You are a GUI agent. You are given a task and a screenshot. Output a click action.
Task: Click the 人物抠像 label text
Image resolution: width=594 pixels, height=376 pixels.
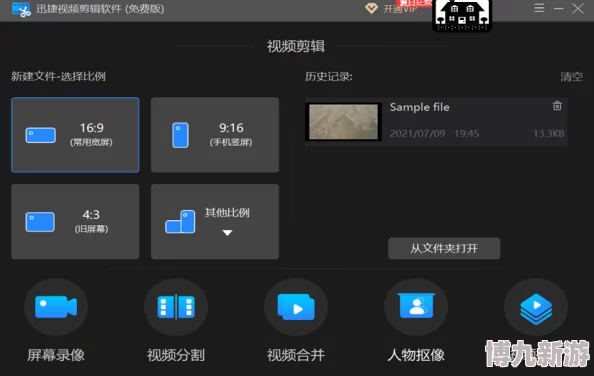point(416,355)
